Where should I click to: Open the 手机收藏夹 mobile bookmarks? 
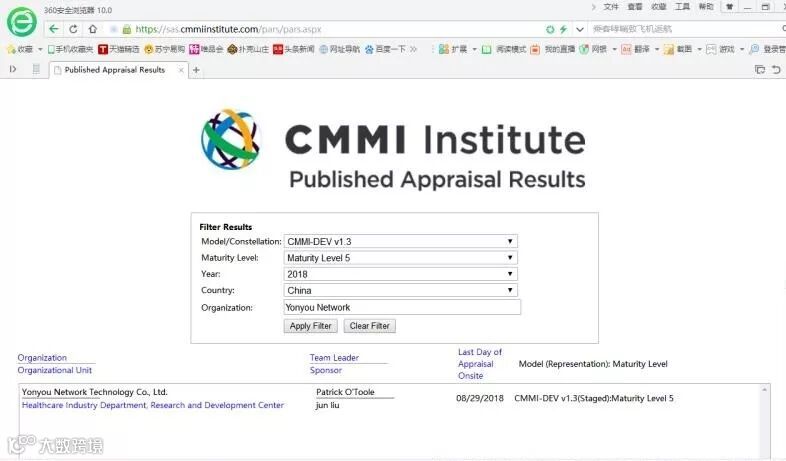70,49
